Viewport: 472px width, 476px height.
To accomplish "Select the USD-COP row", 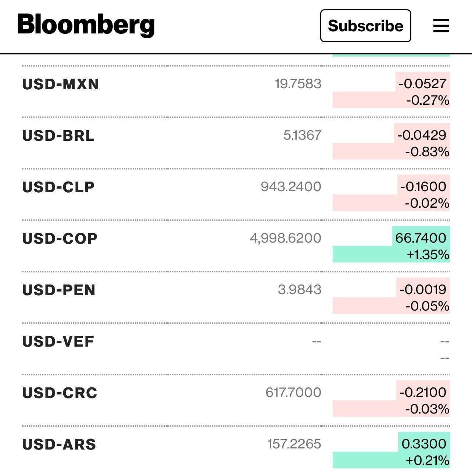I will pos(60,239).
